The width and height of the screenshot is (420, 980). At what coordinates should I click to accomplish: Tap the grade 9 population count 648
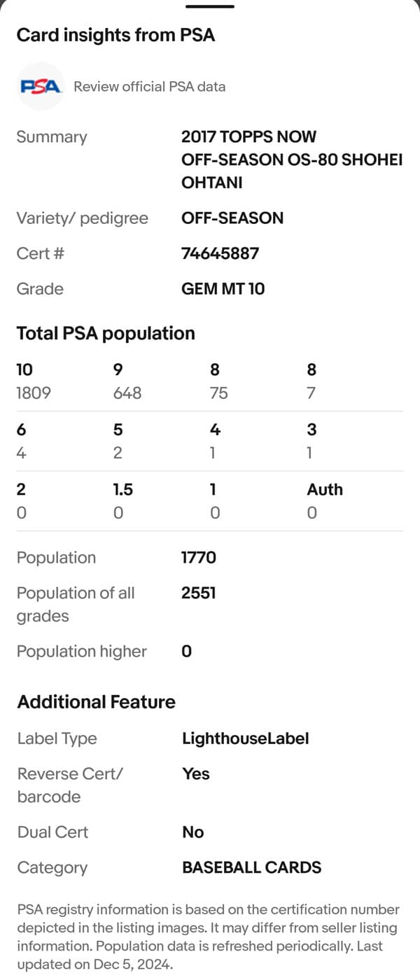127,393
